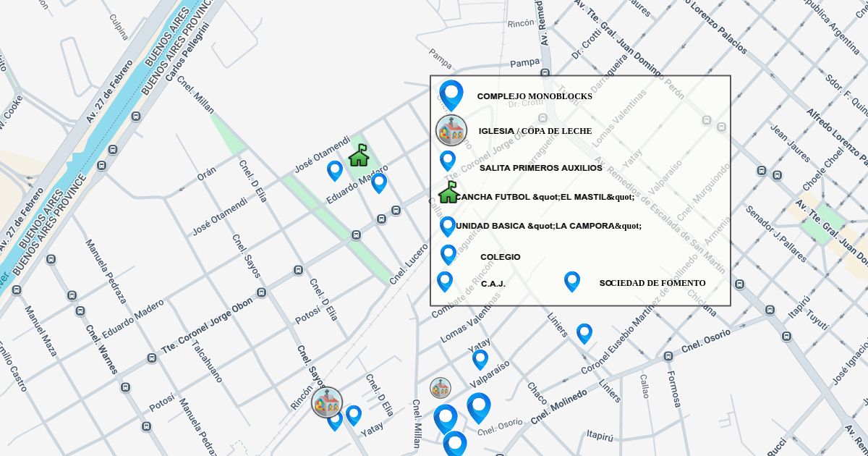
Task: Select the pin icon beside SALITA PRIMEROS AUXILIOS
Action: 448,160
